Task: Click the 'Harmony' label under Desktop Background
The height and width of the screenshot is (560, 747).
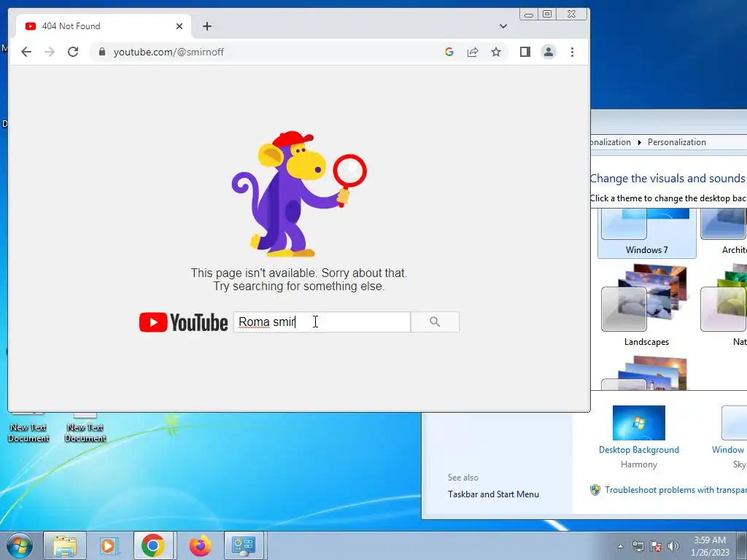Action: pyautogui.click(x=639, y=464)
